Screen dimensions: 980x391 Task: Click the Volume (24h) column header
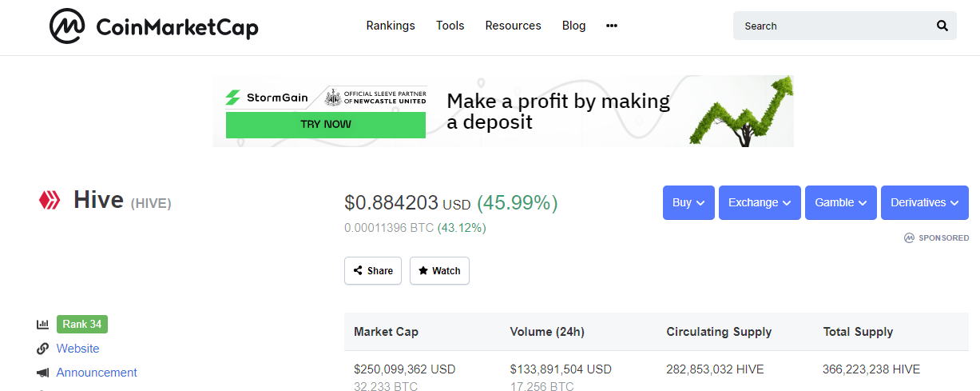[546, 332]
